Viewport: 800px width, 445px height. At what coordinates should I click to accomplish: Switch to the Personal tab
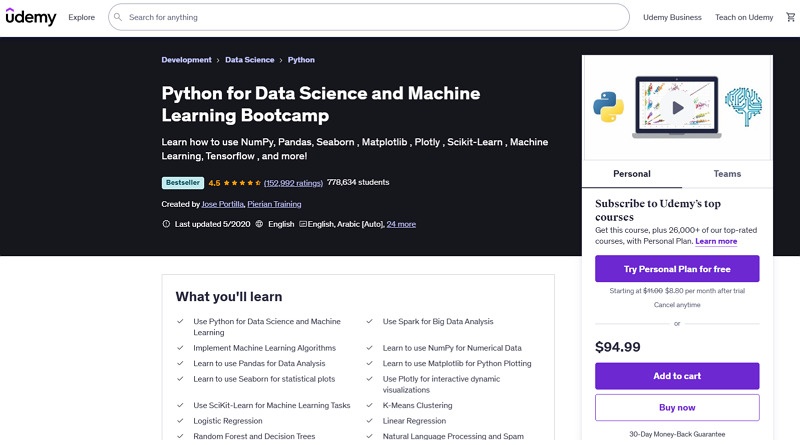pos(632,174)
